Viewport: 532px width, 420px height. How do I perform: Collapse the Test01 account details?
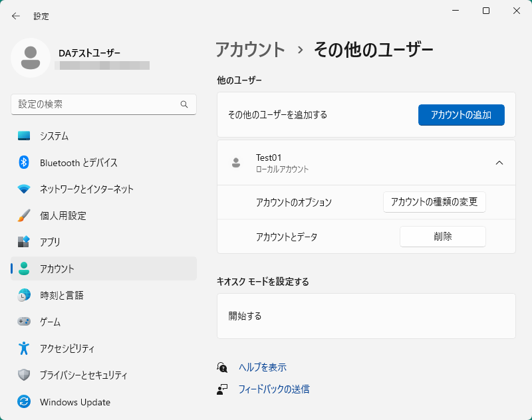tap(499, 163)
